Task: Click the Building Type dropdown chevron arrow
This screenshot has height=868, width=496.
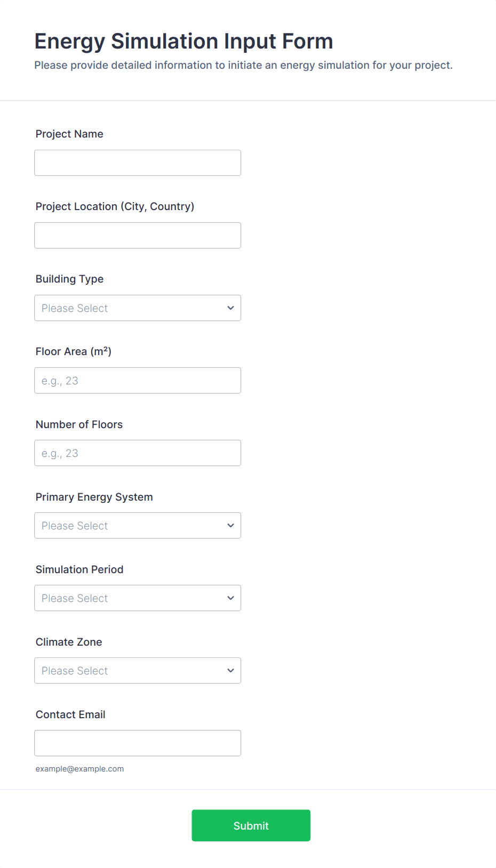Action: coord(230,308)
